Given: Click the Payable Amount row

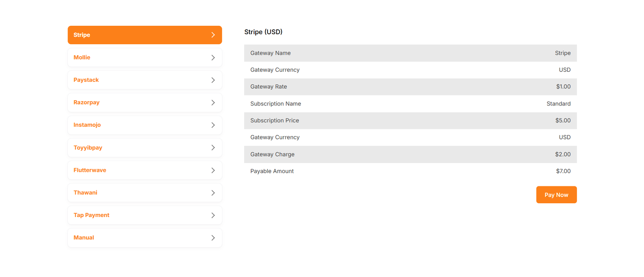Looking at the screenshot, I should click(410, 171).
